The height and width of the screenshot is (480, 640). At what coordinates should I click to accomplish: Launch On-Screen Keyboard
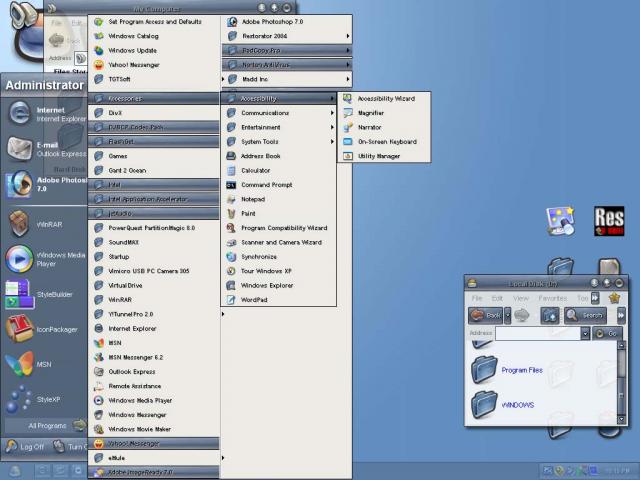384,142
